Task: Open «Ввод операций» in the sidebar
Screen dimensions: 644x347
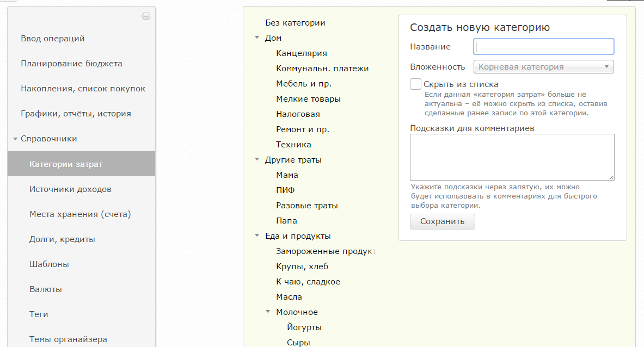Action: [52, 38]
